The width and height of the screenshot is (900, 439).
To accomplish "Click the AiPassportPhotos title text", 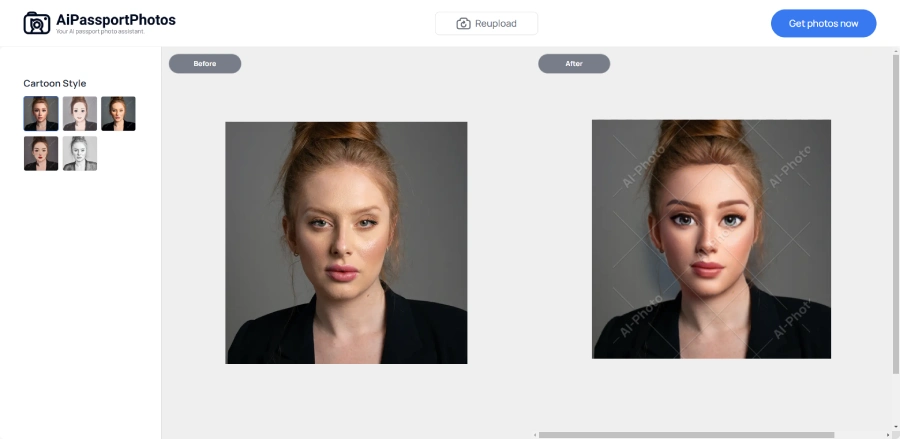I will (116, 20).
